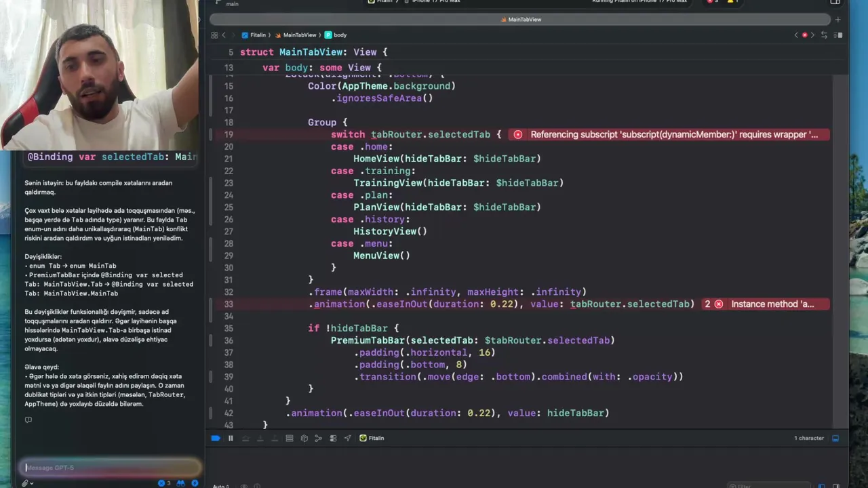Screen dimensions: 868x488
Task: Click the lightning bolt icon in chat
Action: coord(195,483)
